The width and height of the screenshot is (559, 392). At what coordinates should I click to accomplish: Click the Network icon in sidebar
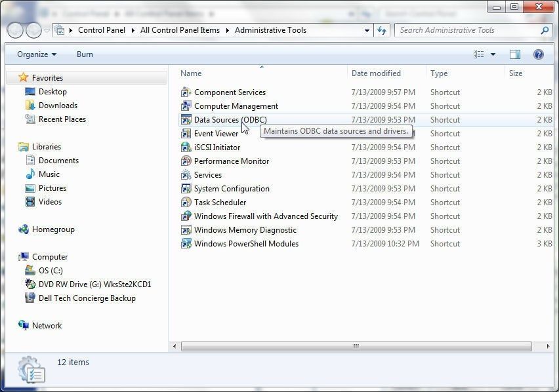[24, 325]
